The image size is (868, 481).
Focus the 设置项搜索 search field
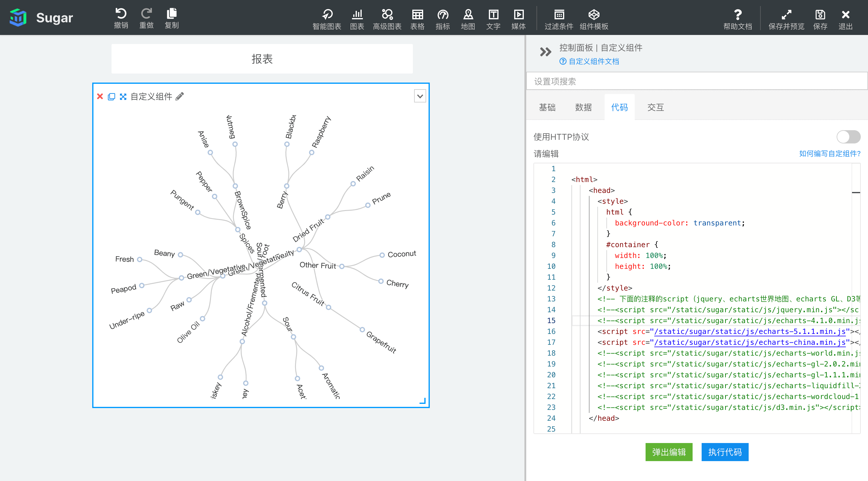pyautogui.click(x=697, y=81)
